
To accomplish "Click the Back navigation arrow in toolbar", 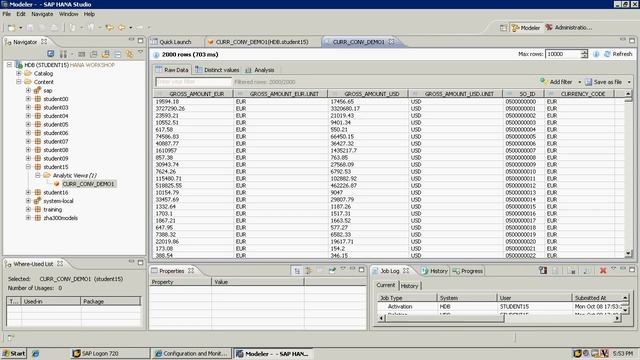I will [121, 28].
